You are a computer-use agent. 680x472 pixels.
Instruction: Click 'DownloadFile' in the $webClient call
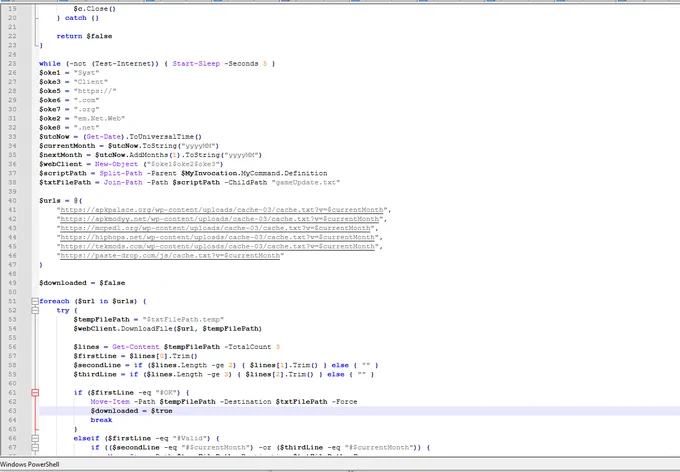(x=147, y=329)
